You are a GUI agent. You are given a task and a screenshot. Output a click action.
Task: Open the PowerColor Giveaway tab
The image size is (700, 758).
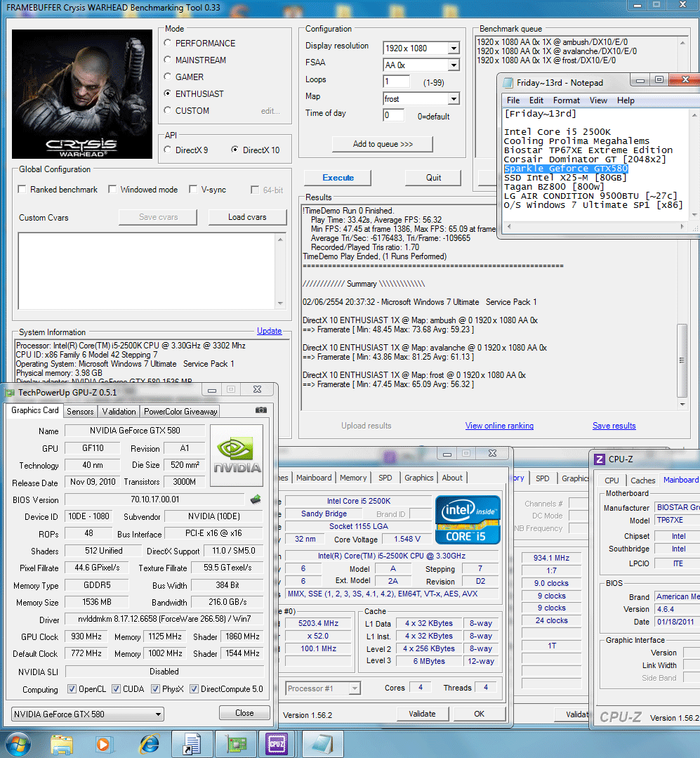180,412
